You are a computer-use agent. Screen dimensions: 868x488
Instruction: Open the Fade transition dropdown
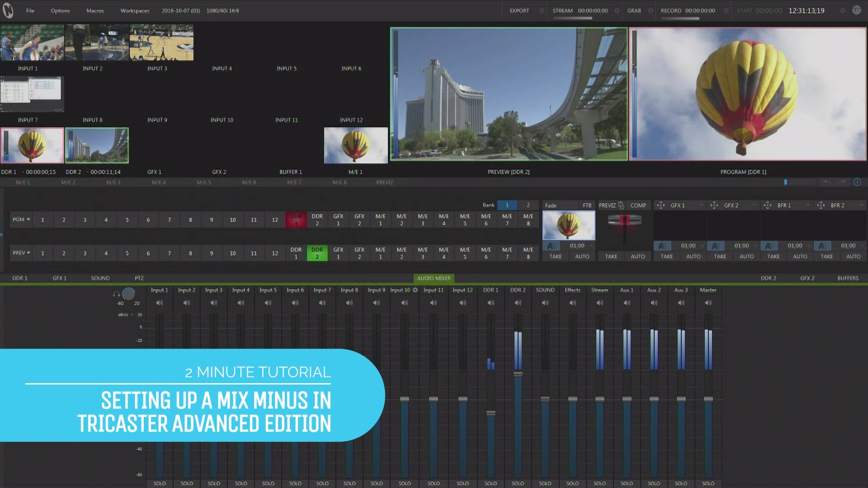tap(561, 205)
